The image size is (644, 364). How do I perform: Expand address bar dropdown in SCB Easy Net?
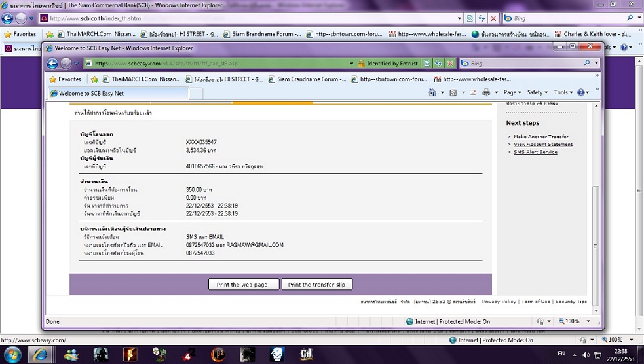(352, 64)
